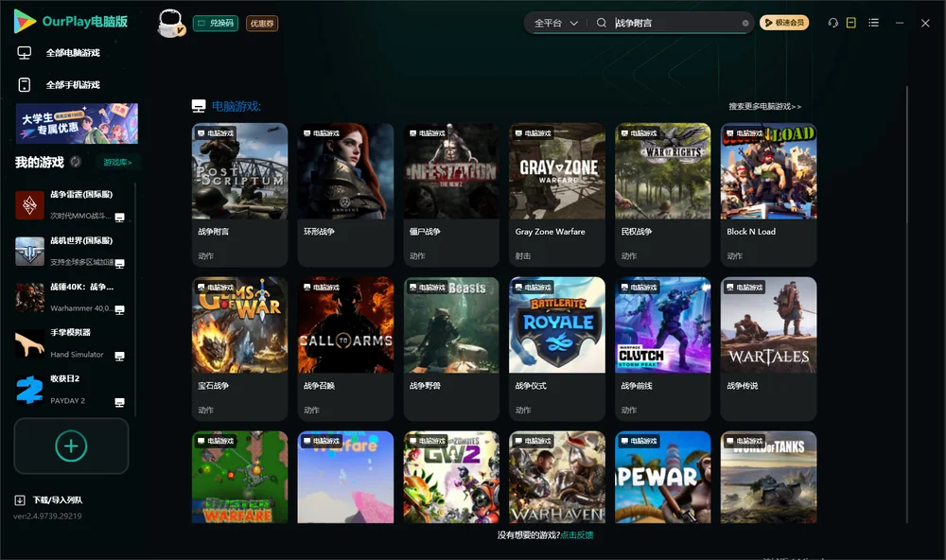Screen dimensions: 946x560
Task: Click the search magnifier icon
Action: [x=601, y=23]
